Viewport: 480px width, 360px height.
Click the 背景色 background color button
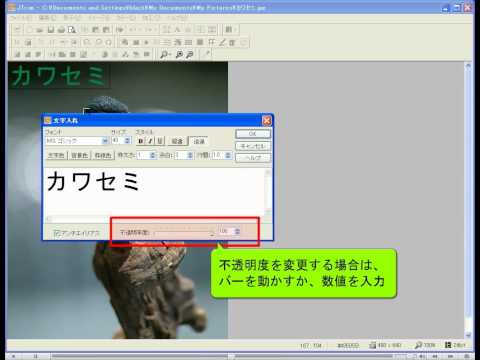coord(80,155)
